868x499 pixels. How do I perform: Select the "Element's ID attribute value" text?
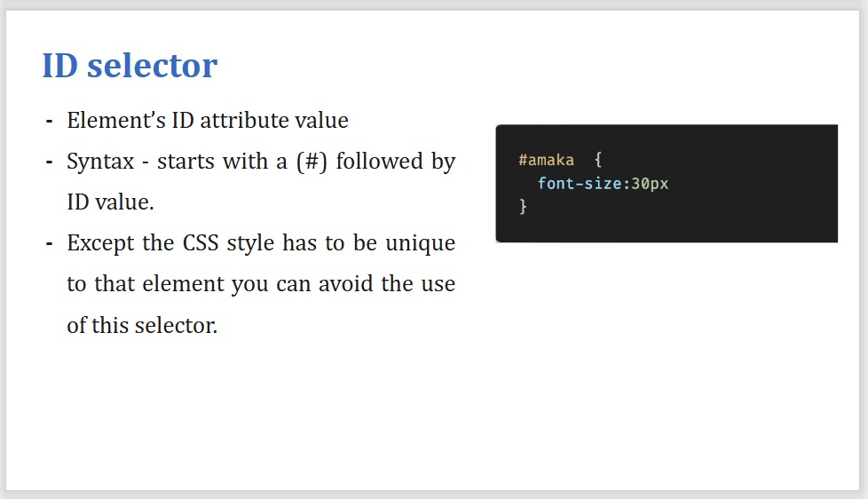click(x=208, y=120)
